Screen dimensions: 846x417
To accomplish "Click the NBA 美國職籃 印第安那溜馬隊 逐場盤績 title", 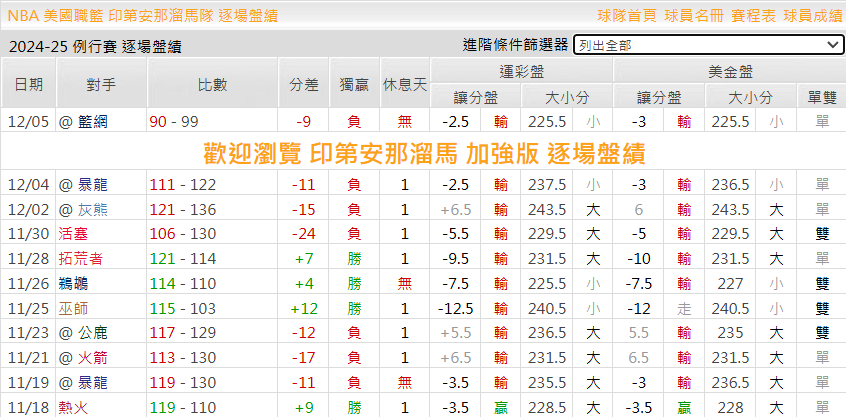I will coord(143,16).
